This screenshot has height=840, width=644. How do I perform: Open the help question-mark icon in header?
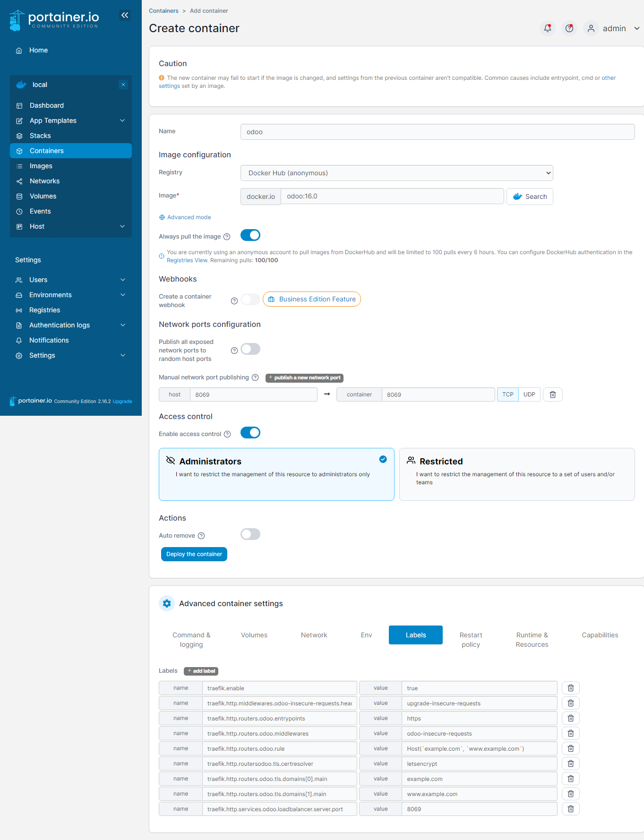pos(569,28)
